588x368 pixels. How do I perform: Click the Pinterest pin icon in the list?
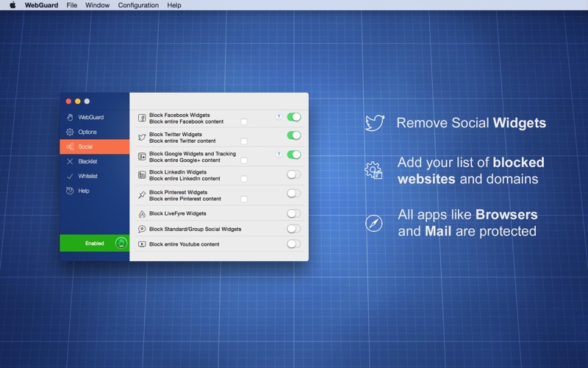click(142, 195)
